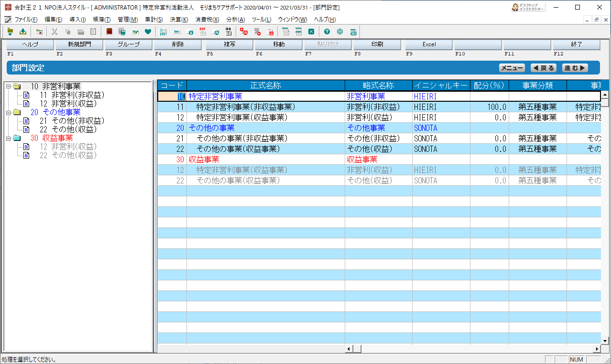Open the 編集(E) menu

pos(53,20)
